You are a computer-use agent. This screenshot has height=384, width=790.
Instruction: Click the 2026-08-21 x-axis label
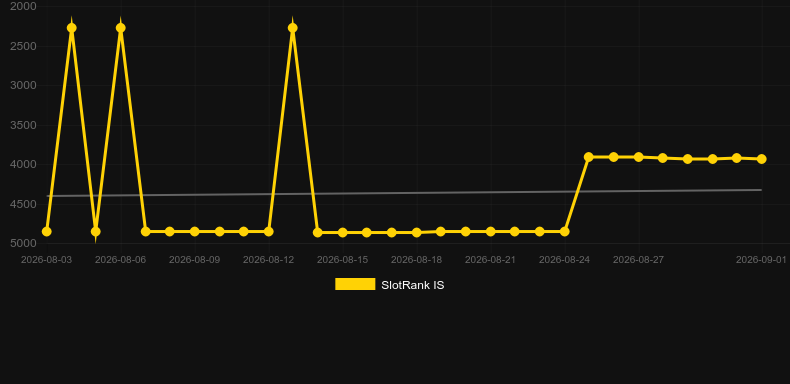click(x=490, y=260)
